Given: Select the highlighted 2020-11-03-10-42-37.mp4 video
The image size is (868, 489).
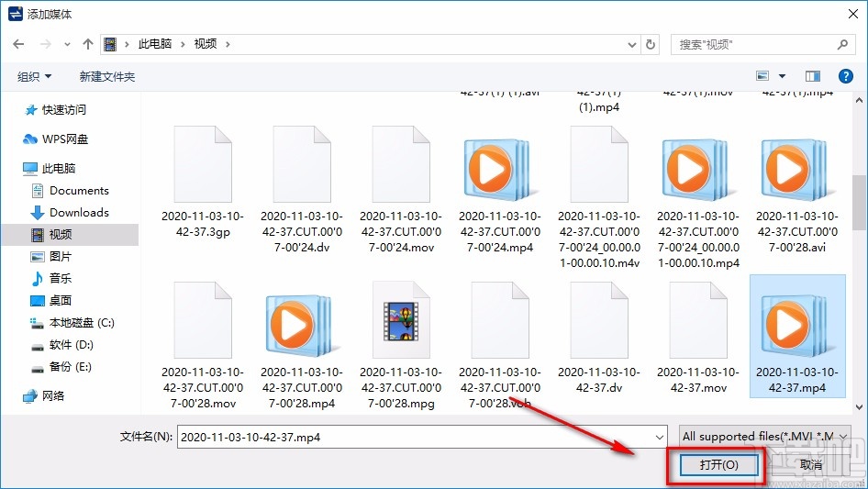Looking at the screenshot, I should [797, 336].
